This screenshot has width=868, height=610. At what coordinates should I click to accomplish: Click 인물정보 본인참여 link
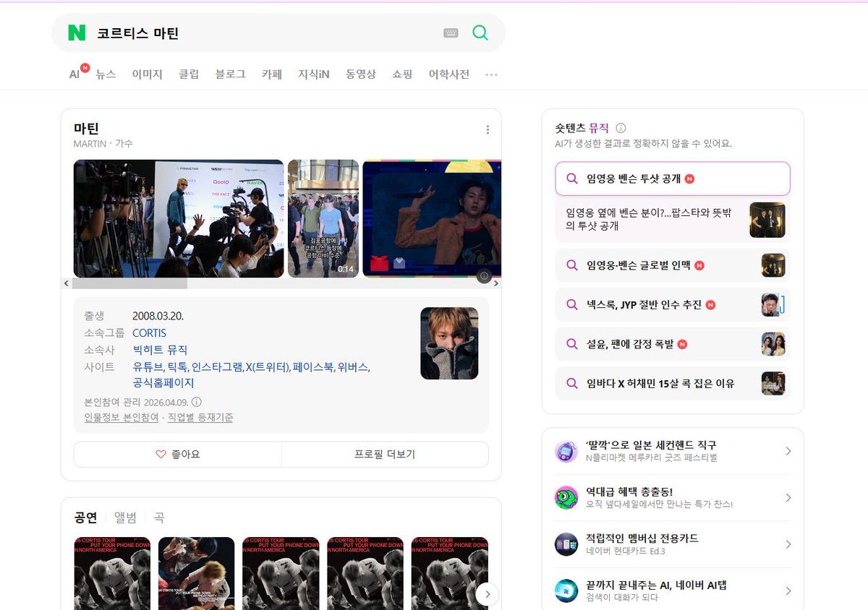pos(122,418)
